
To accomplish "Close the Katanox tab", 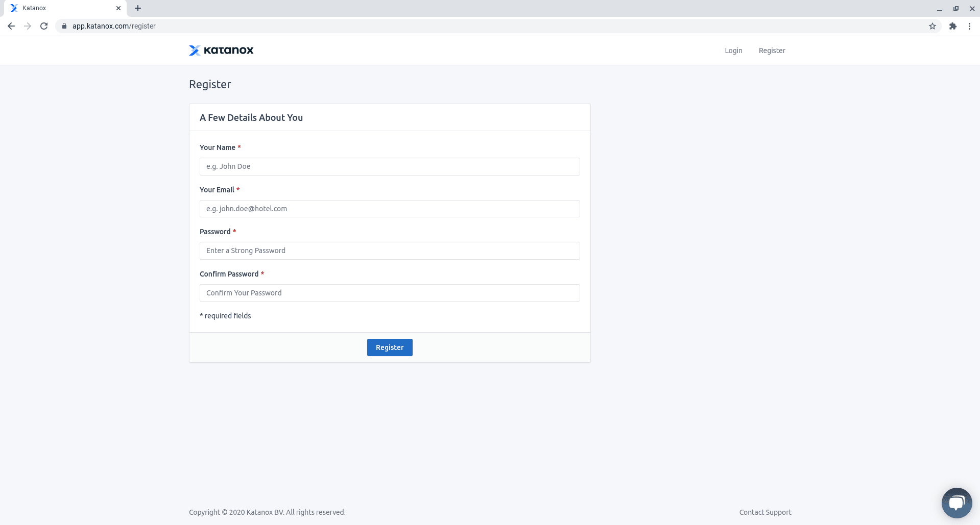I will [x=118, y=8].
